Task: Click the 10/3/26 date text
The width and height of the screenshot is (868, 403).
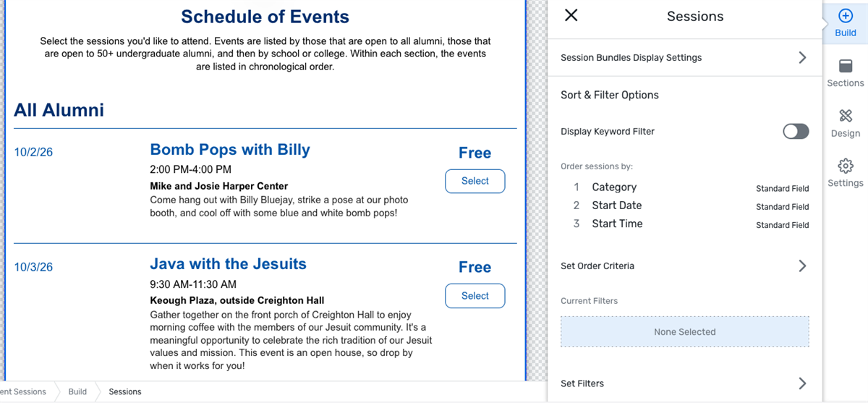Action: pyautogui.click(x=33, y=266)
